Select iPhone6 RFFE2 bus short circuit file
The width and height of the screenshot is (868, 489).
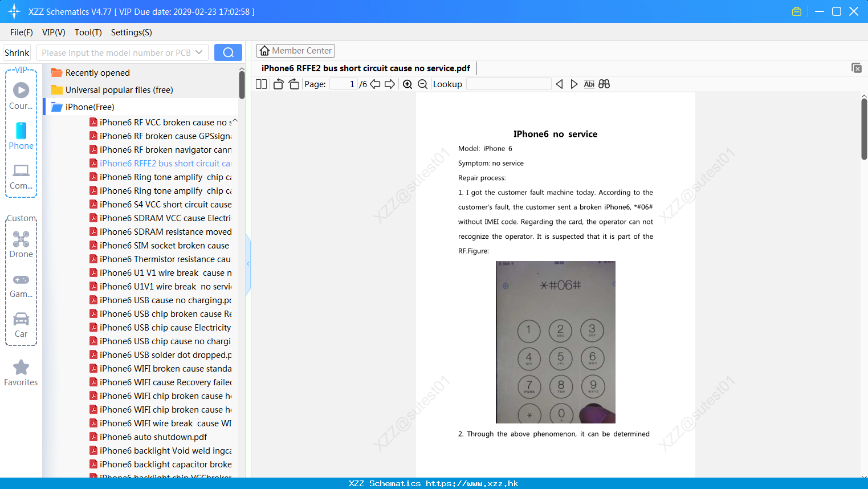click(161, 164)
